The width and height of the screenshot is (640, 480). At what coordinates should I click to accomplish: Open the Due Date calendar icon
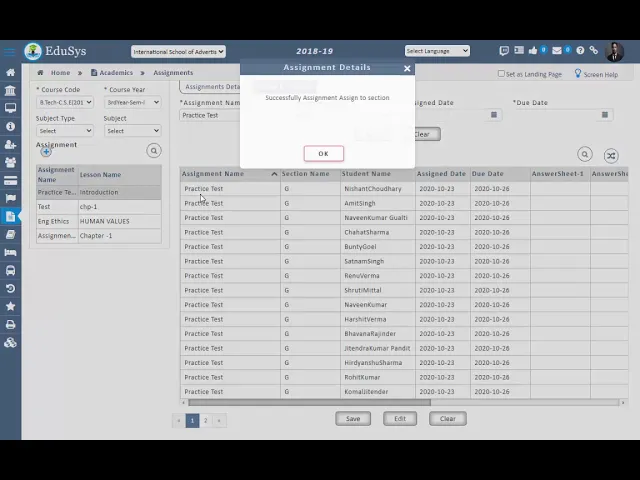pos(605,115)
